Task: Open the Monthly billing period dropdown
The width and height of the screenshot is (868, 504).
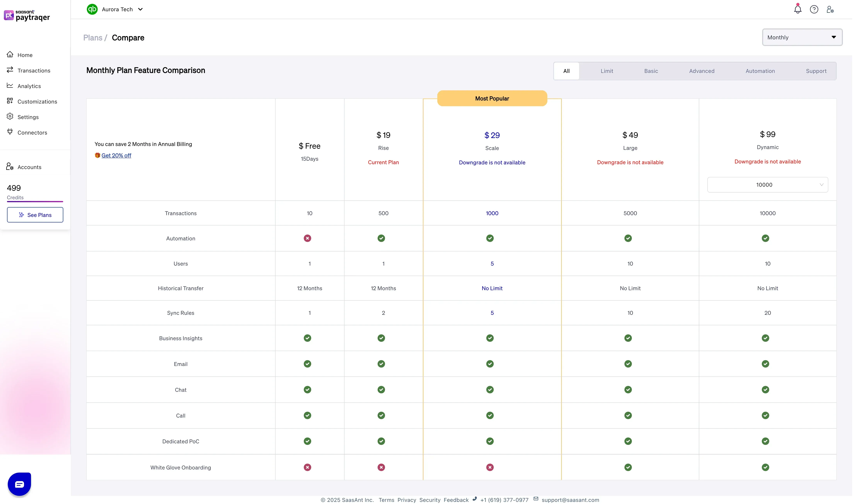Action: click(x=802, y=37)
